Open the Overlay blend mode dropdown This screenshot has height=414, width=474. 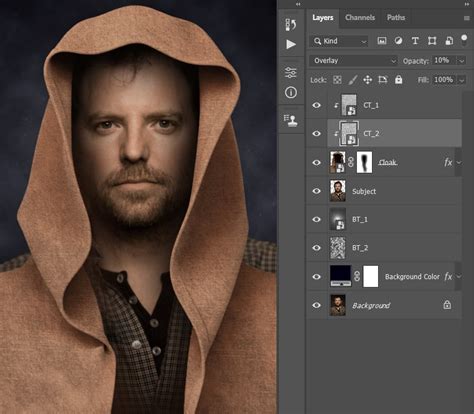(354, 61)
